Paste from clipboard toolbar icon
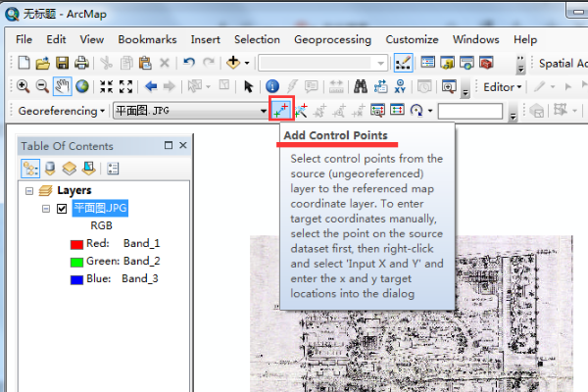This screenshot has width=588, height=392. 145,63
